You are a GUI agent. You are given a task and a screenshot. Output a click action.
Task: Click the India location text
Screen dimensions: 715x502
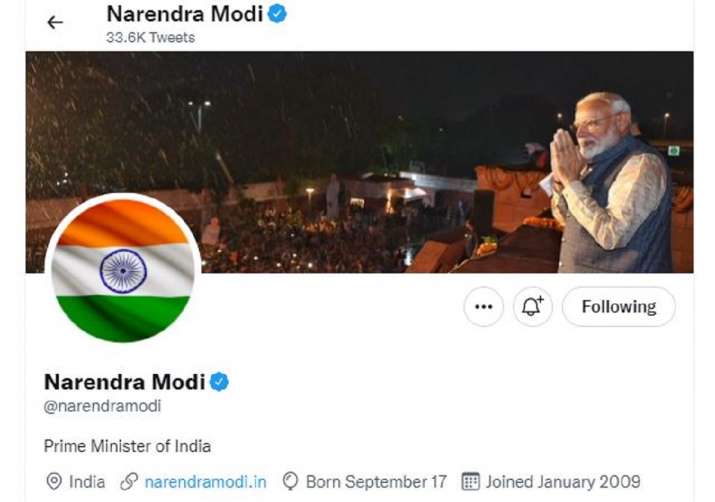pos(87,482)
